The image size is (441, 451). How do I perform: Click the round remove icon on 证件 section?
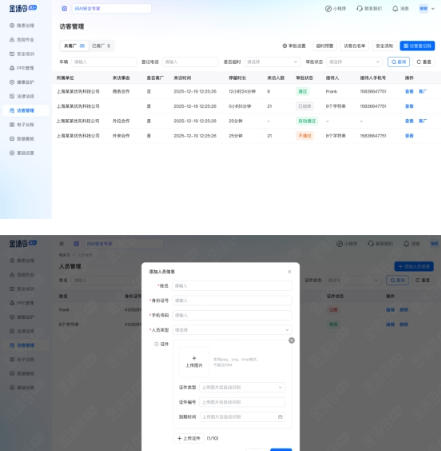291,340
